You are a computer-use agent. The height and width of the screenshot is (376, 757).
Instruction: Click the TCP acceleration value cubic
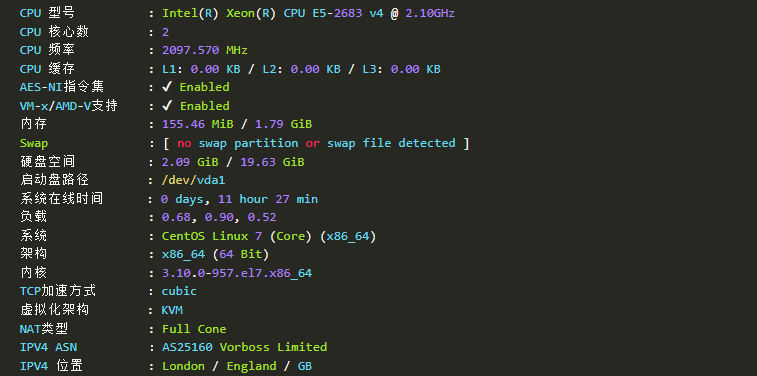point(179,292)
